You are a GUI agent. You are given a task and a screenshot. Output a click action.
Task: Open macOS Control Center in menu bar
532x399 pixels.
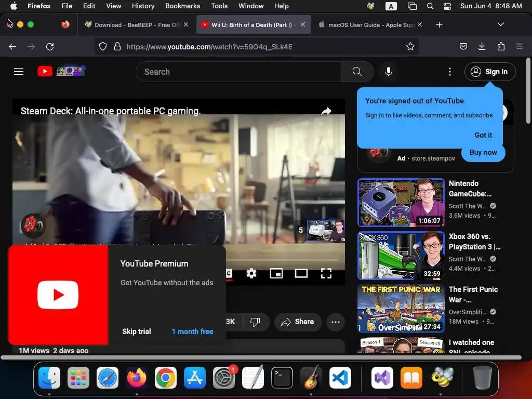(x=447, y=6)
